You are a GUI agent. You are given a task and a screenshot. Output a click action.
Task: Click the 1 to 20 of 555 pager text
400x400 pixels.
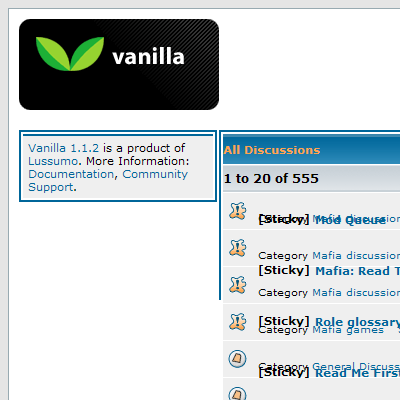271,178
